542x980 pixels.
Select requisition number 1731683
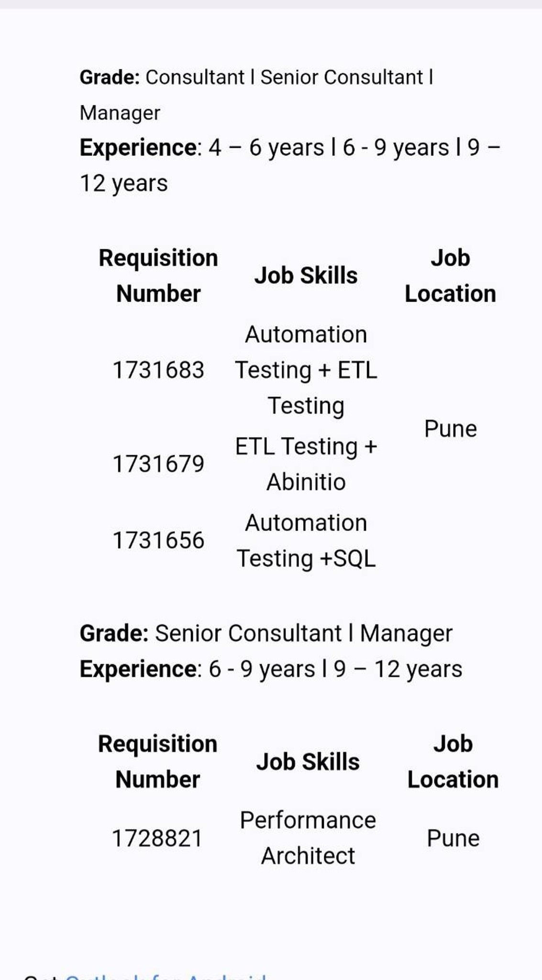(x=158, y=370)
